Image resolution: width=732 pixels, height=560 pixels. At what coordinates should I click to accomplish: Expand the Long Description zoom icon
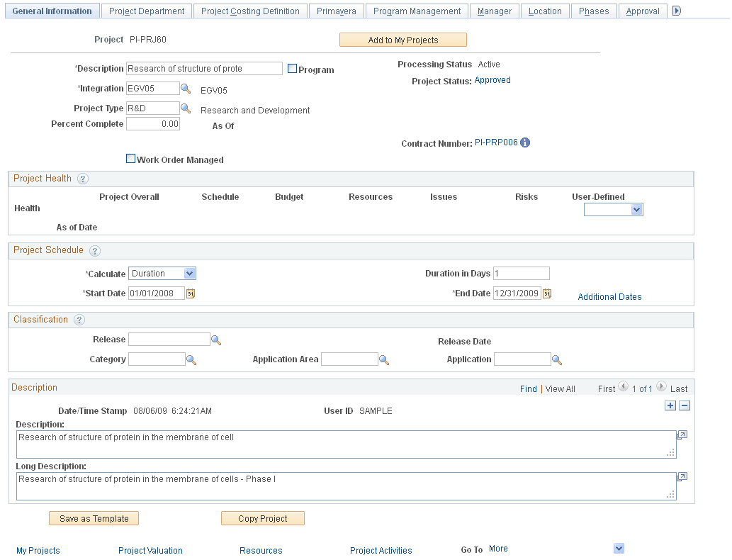(x=681, y=476)
